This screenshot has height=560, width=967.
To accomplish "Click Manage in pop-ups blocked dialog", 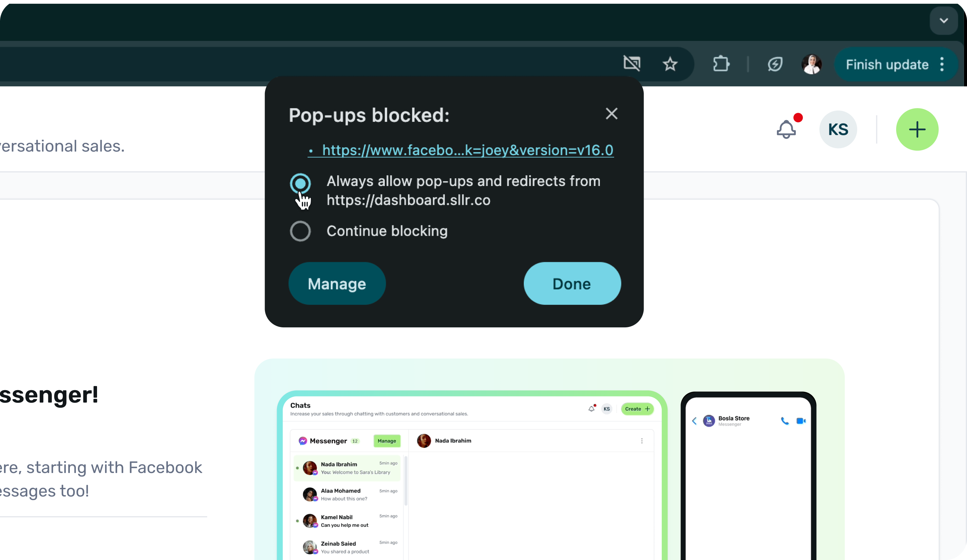I will (336, 284).
